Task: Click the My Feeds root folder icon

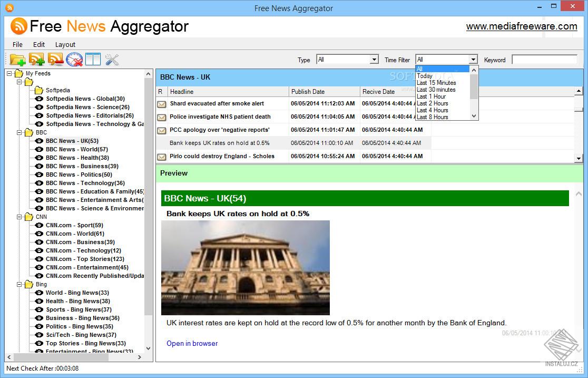Action: coord(19,74)
